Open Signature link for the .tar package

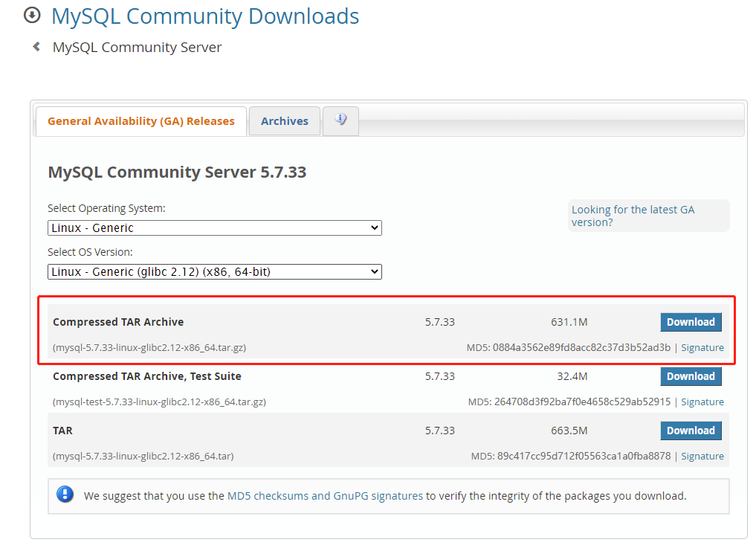(x=702, y=457)
